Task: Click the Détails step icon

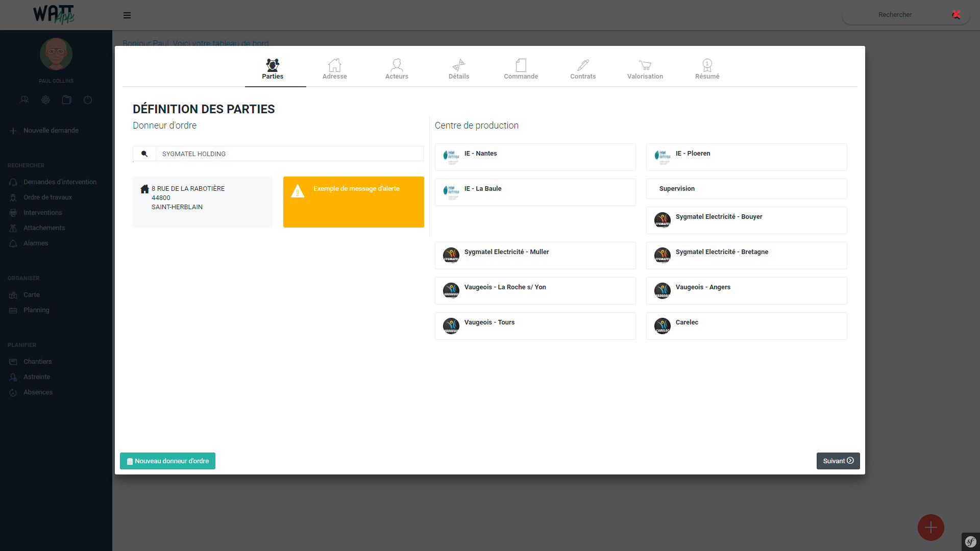Action: tap(458, 65)
